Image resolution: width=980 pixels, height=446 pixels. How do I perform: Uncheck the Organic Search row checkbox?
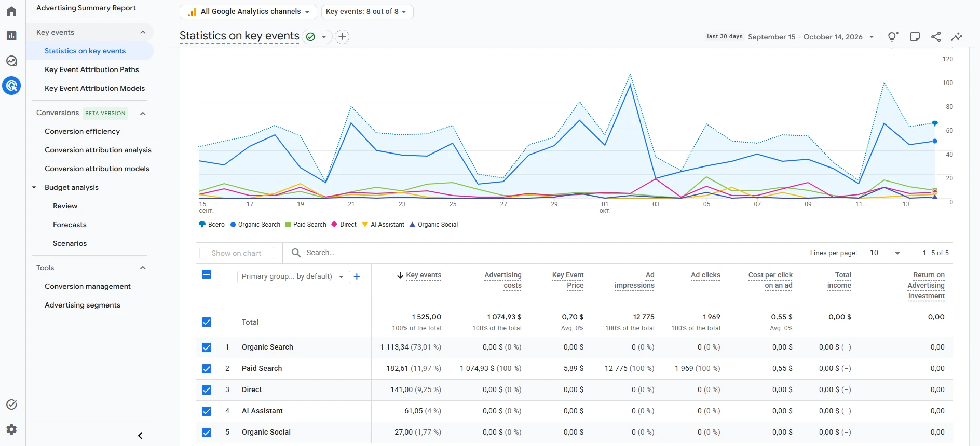pyautogui.click(x=207, y=347)
